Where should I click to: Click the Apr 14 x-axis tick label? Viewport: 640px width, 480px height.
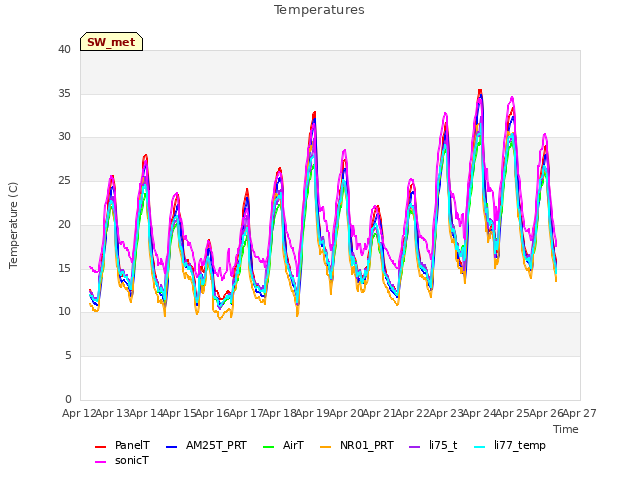tap(146, 413)
